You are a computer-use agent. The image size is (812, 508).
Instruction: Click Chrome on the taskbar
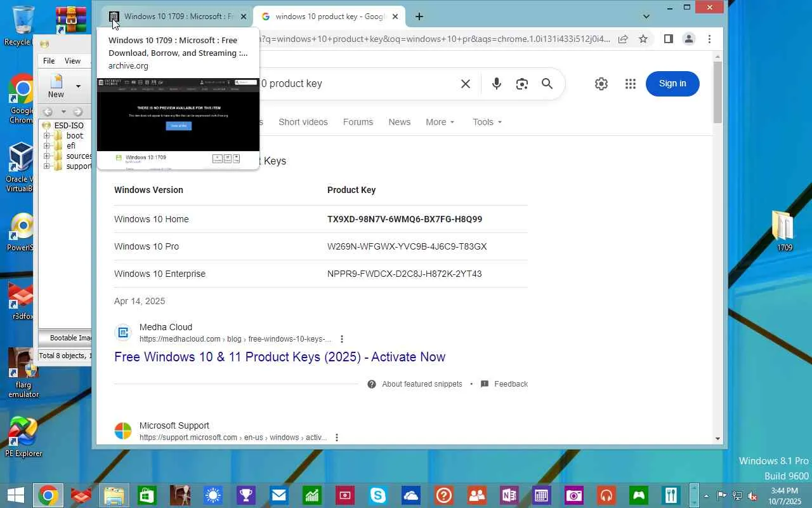(x=48, y=495)
